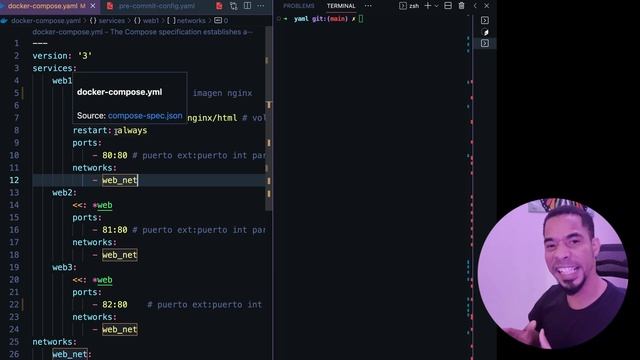Click the presenter webcam circle thumbnail

553,273
